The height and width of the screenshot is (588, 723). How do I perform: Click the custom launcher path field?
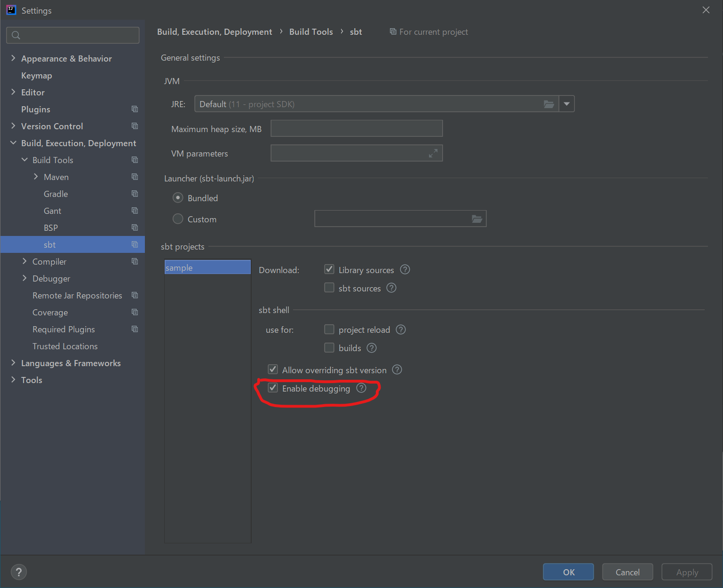click(400, 219)
